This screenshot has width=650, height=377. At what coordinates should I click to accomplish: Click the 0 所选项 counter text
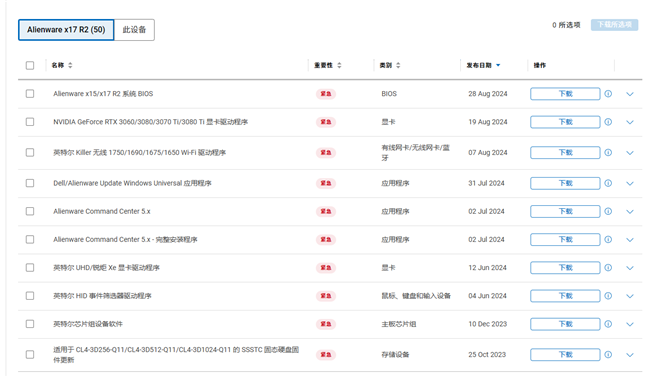(566, 25)
